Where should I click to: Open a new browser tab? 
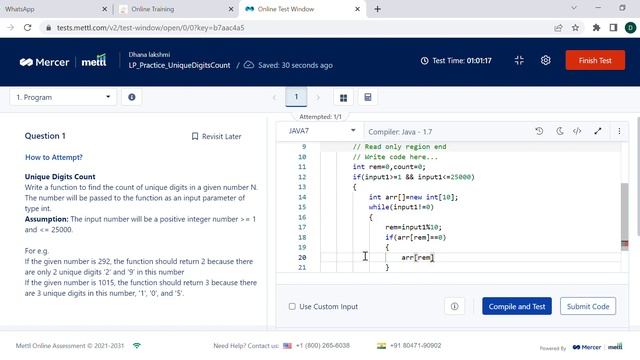click(377, 9)
